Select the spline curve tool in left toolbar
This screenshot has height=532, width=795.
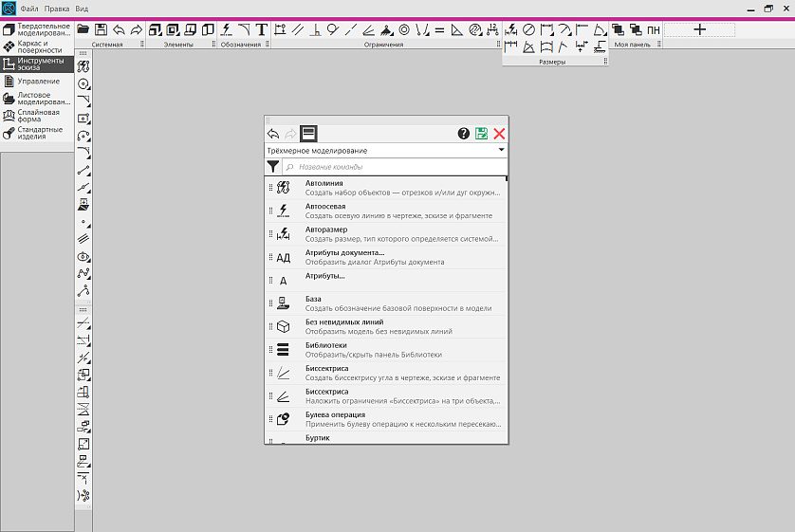point(83,274)
